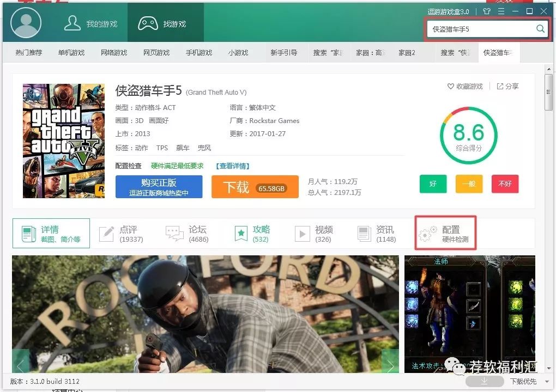
Task: Open the 网络游戏 menu item
Action: (x=114, y=52)
